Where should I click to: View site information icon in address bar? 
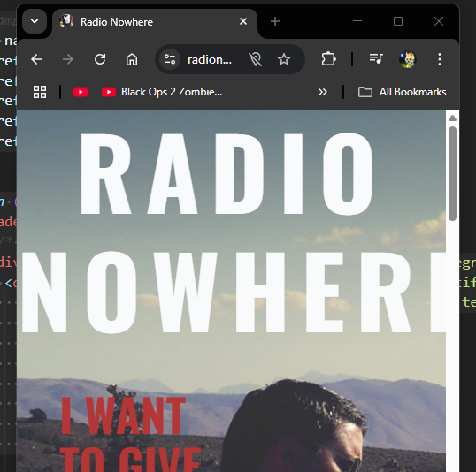point(170,59)
